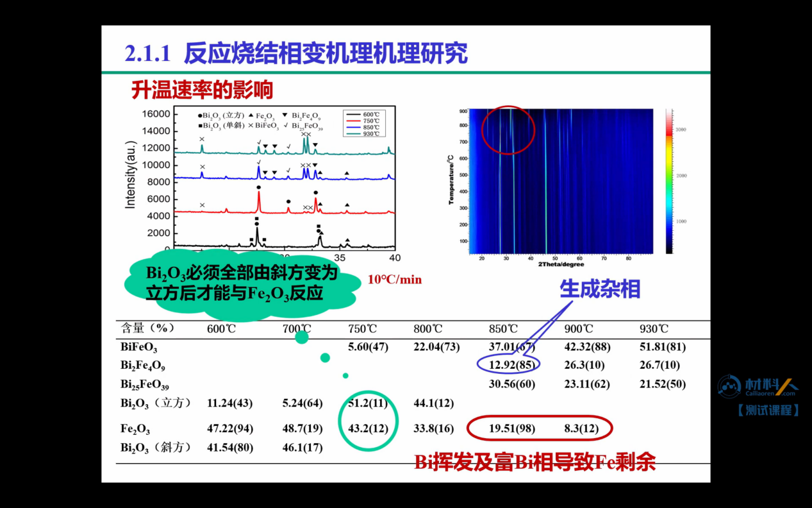
Task: Click the table cell "5.24(64)"
Action: [x=303, y=403]
